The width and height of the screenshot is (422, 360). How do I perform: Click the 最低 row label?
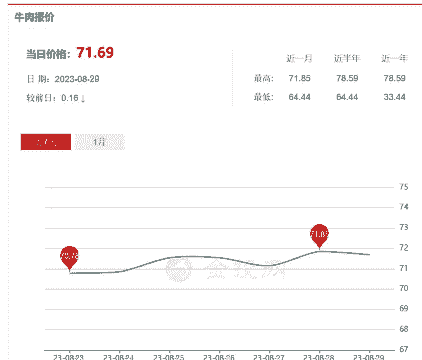point(263,97)
